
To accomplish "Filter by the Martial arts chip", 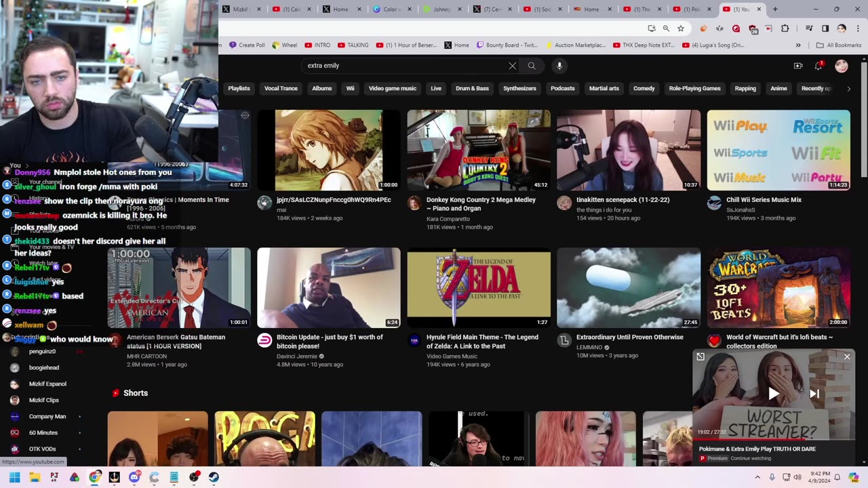I will [x=604, y=89].
